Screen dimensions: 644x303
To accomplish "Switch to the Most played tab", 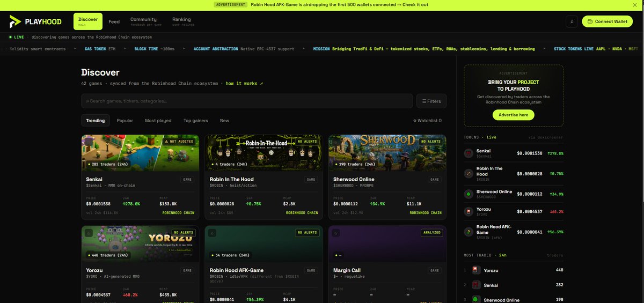I will pos(158,121).
